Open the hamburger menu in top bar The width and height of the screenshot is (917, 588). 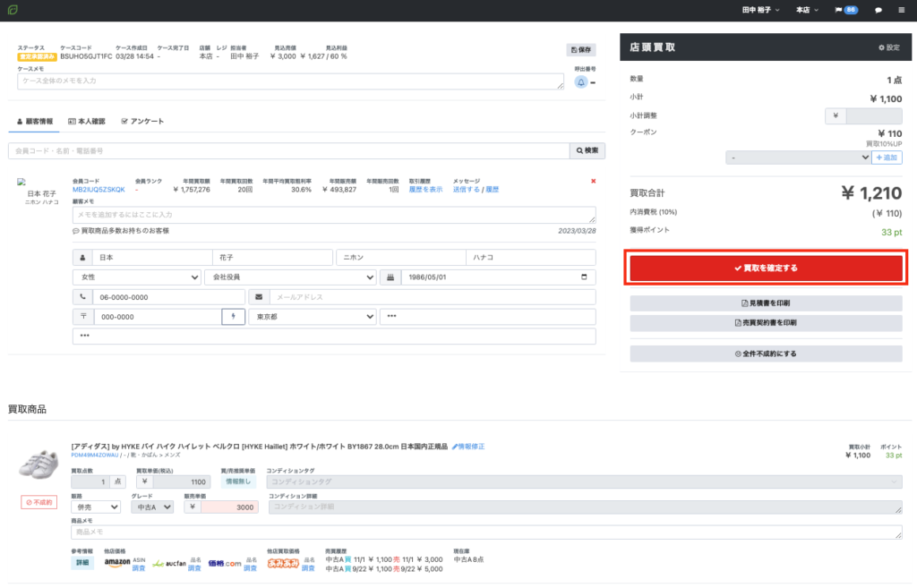point(901,10)
